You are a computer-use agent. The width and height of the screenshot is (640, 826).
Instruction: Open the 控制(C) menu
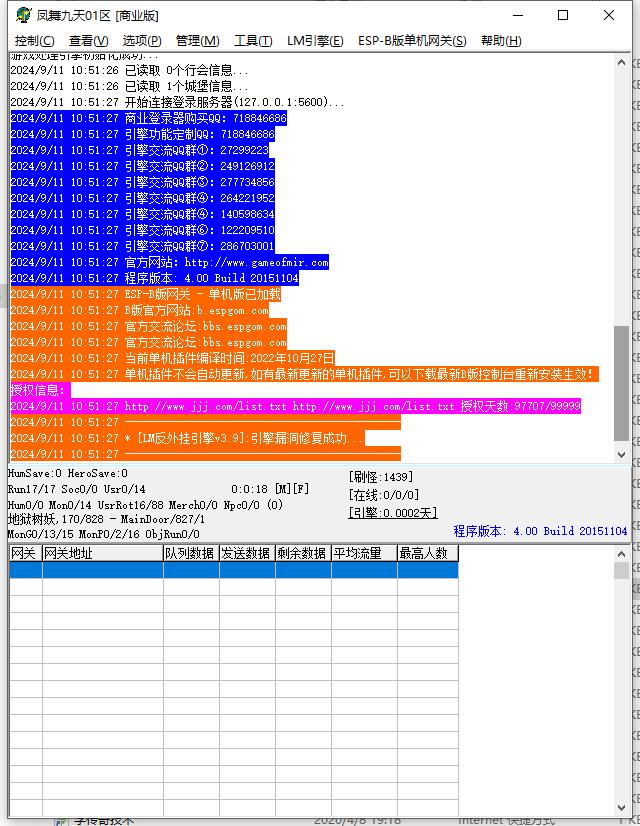pyautogui.click(x=34, y=41)
